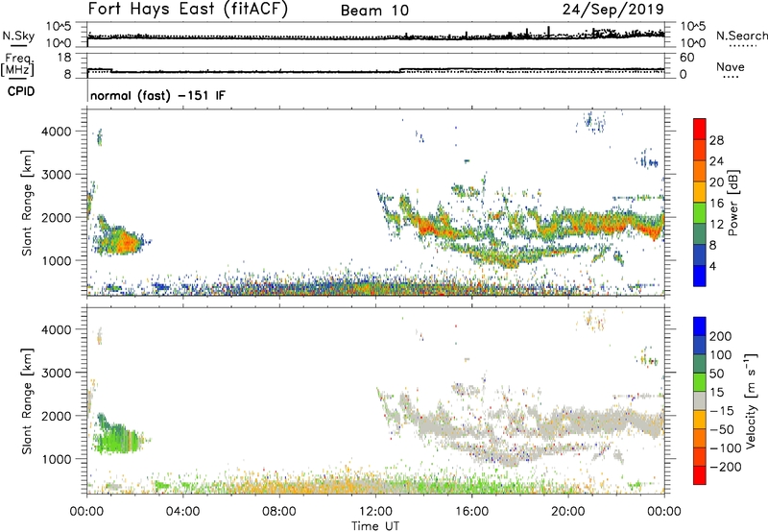Select the "N.Sky" legend label

18,36
